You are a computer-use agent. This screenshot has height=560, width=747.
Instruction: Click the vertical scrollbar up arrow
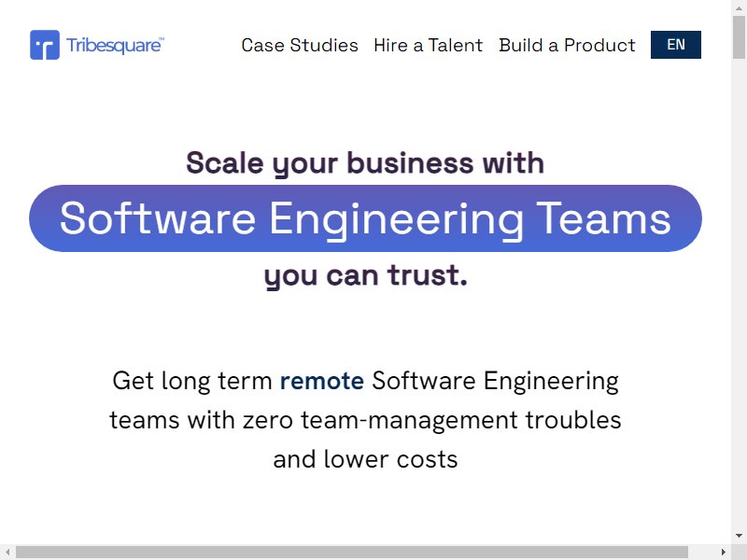point(739,7)
